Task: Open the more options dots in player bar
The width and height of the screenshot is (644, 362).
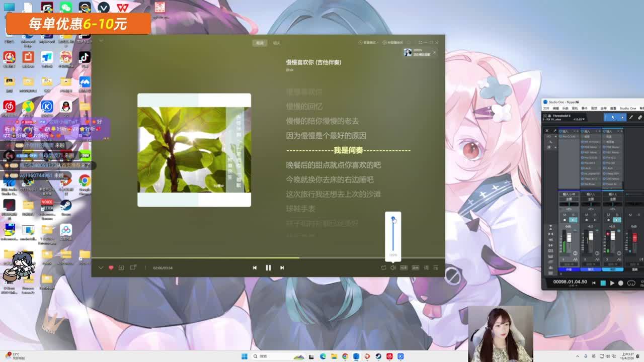Action: (145, 267)
